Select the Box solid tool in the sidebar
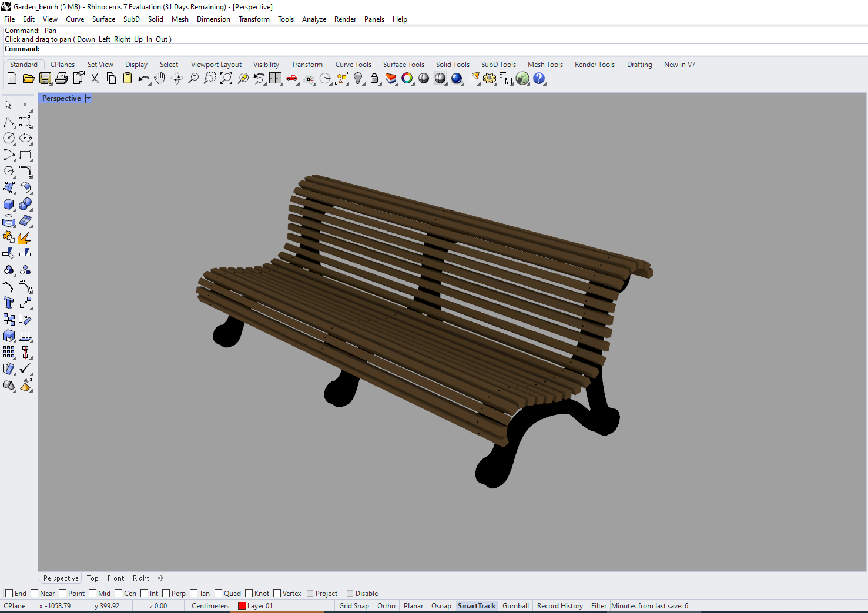Viewport: 868px width, 613px height. (8, 204)
